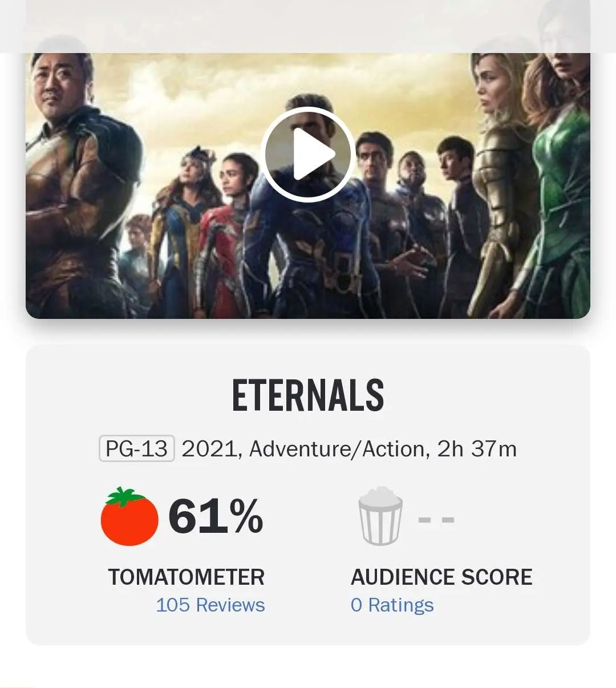Viewport: 616px width, 688px height.
Task: Open the 105 Reviews link
Action: pos(210,605)
